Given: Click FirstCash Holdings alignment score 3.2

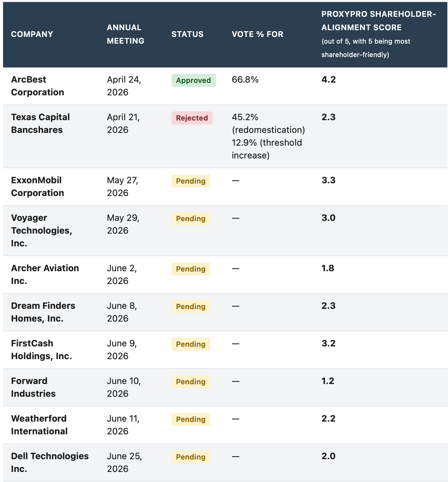Looking at the screenshot, I should [x=328, y=343].
